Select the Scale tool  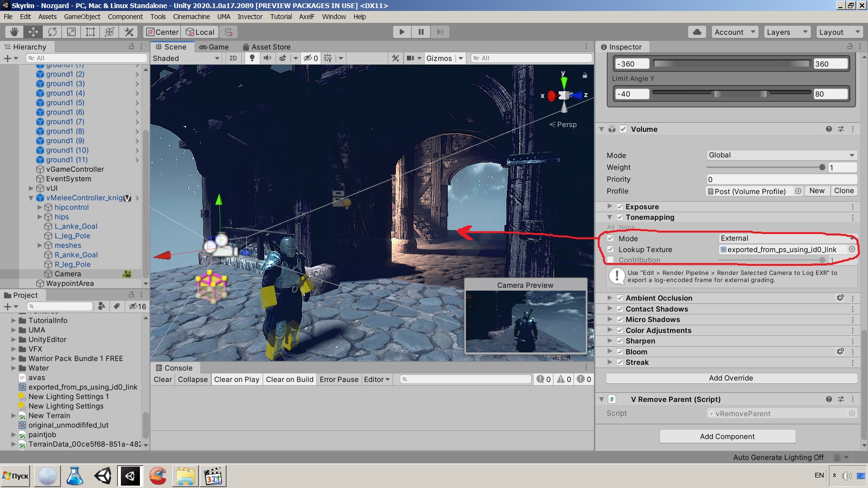71,32
